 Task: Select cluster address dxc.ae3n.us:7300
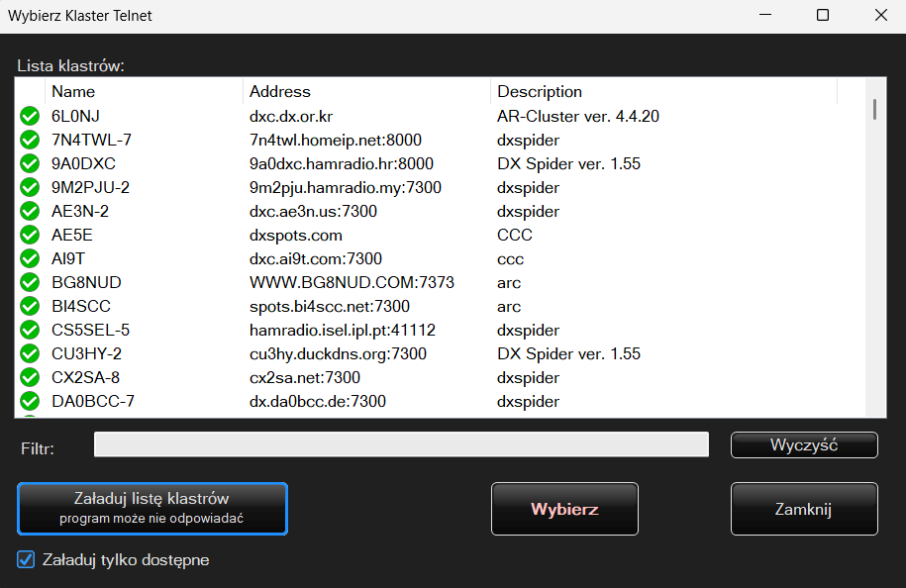tap(313, 212)
